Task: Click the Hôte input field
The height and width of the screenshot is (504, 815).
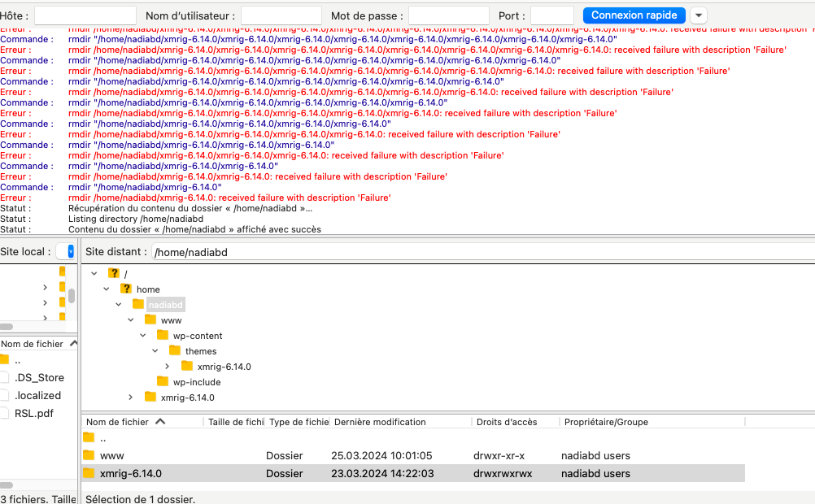Action: pos(85,15)
